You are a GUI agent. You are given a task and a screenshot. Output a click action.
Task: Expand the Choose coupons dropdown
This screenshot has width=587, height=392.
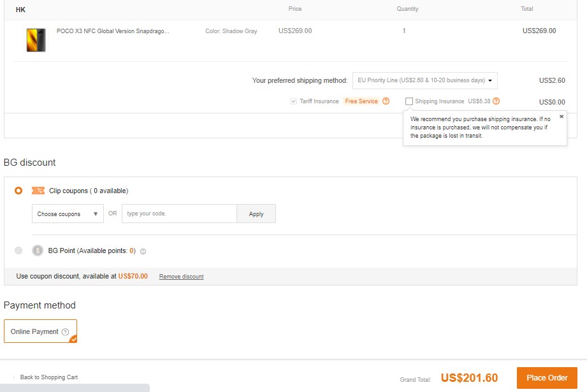pyautogui.click(x=68, y=214)
